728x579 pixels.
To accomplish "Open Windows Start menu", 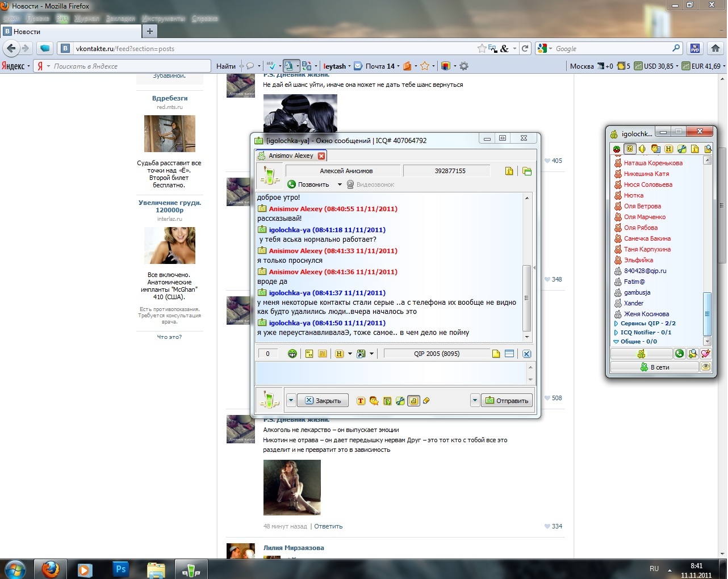I will [x=15, y=569].
